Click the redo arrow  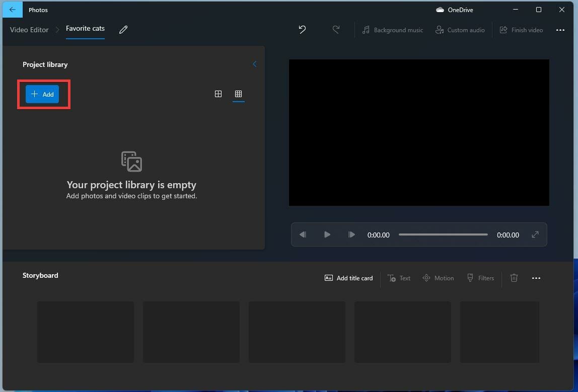336,30
